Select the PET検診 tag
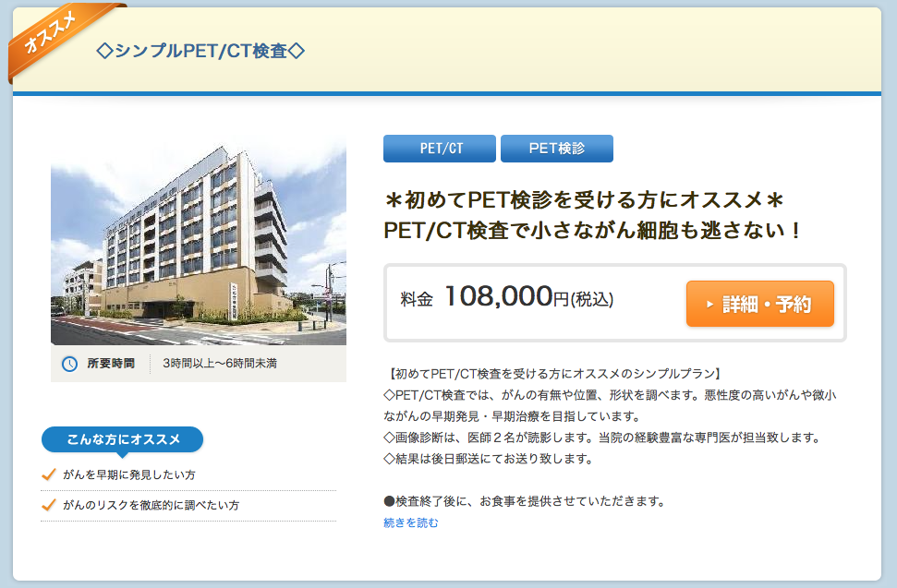This screenshot has width=897, height=588. [557, 149]
